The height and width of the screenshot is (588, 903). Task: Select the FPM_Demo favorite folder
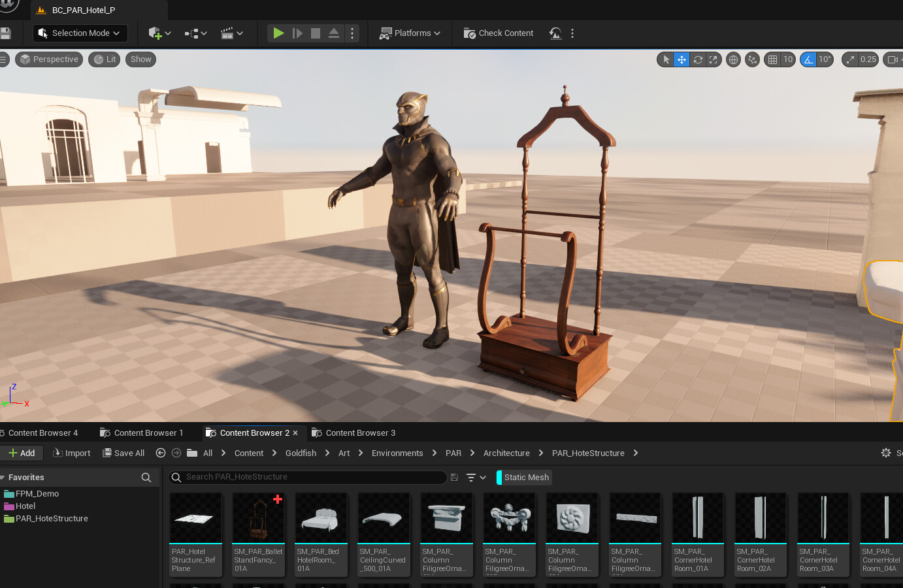pos(31,494)
